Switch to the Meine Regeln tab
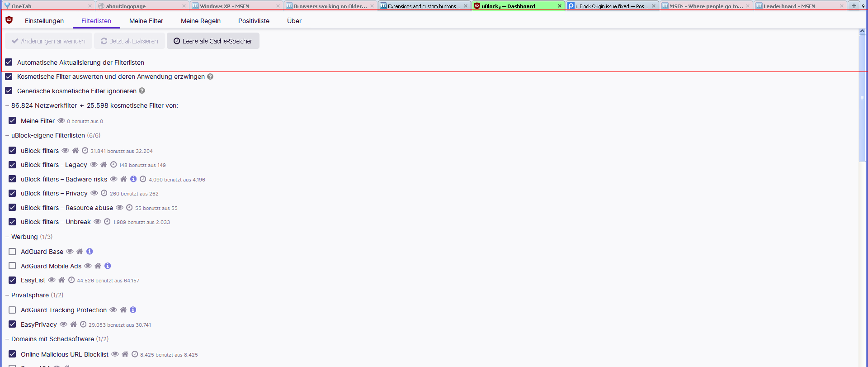 pyautogui.click(x=201, y=21)
